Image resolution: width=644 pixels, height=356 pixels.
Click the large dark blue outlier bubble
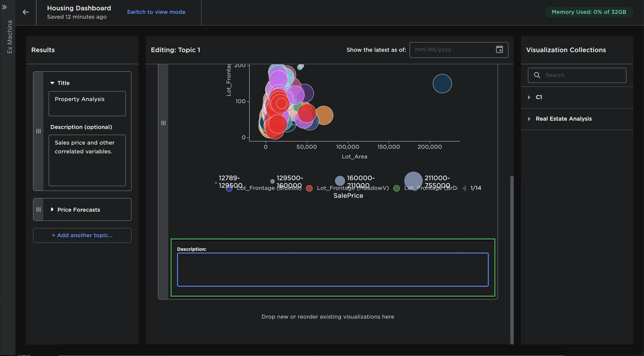point(442,84)
